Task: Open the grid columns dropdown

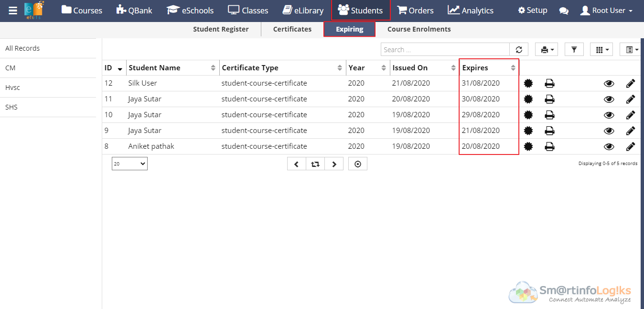Action: (x=602, y=50)
